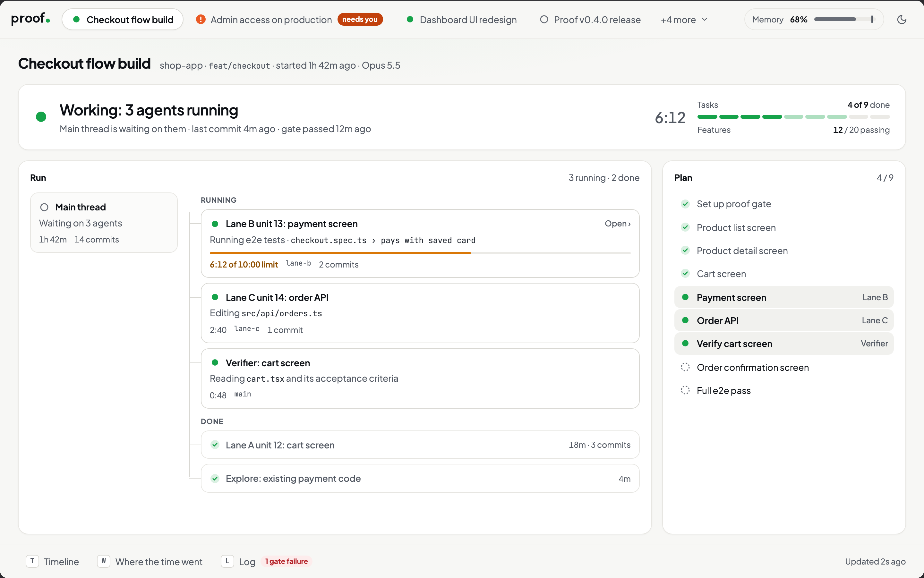Viewport: 924px width, 578px height.
Task: Click the dashed pending icon for Order confirmation screen
Action: (685, 367)
